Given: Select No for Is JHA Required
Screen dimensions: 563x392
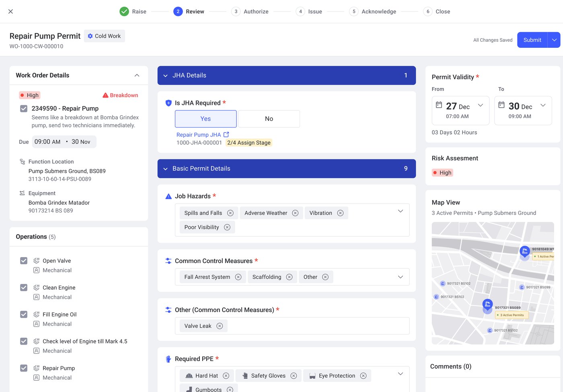Looking at the screenshot, I should 269,119.
